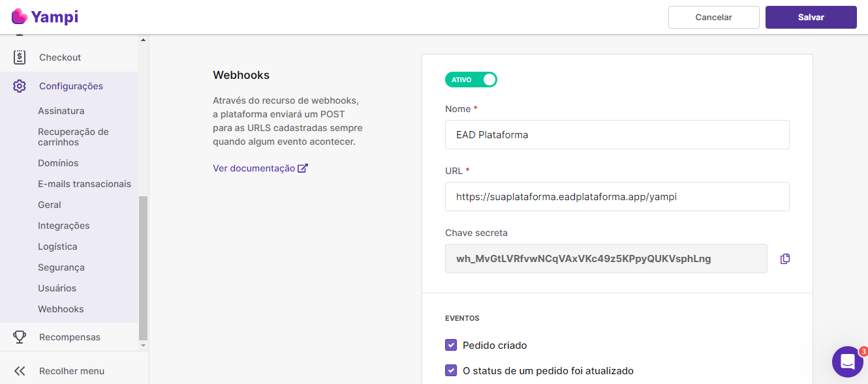Copy the secret key with copy icon
Image resolution: width=868 pixels, height=384 pixels.
coord(785,259)
